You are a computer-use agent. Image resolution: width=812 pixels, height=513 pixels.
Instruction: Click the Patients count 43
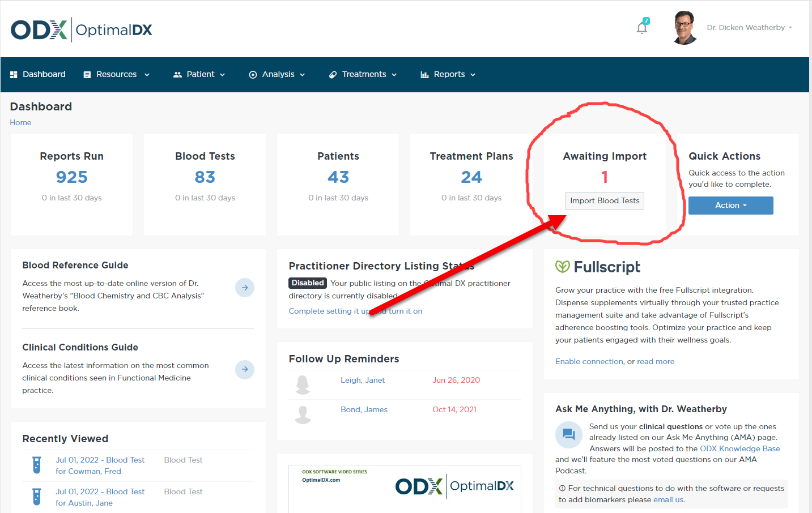338,177
